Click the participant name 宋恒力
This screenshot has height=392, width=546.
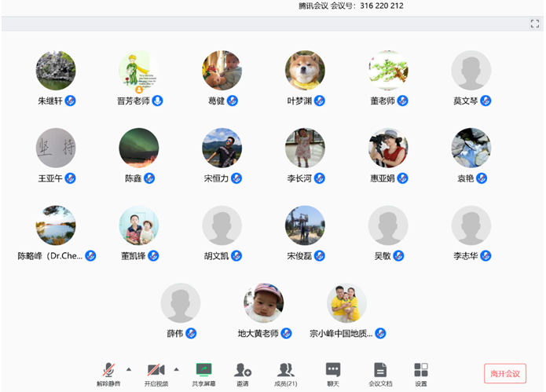point(216,178)
